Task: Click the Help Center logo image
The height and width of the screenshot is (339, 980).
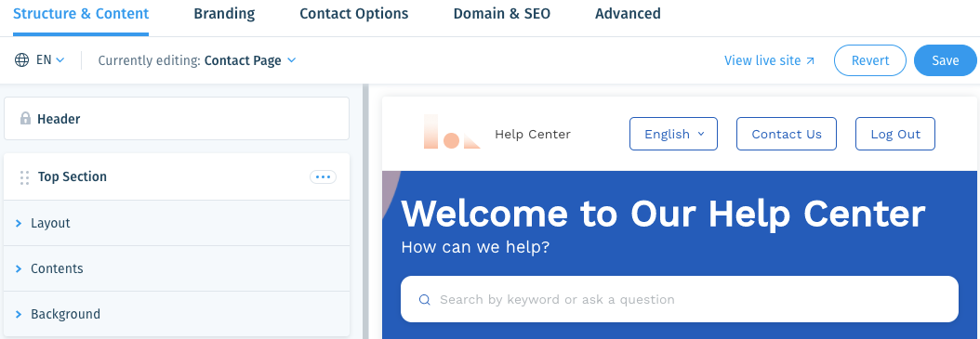Action: tap(452, 132)
